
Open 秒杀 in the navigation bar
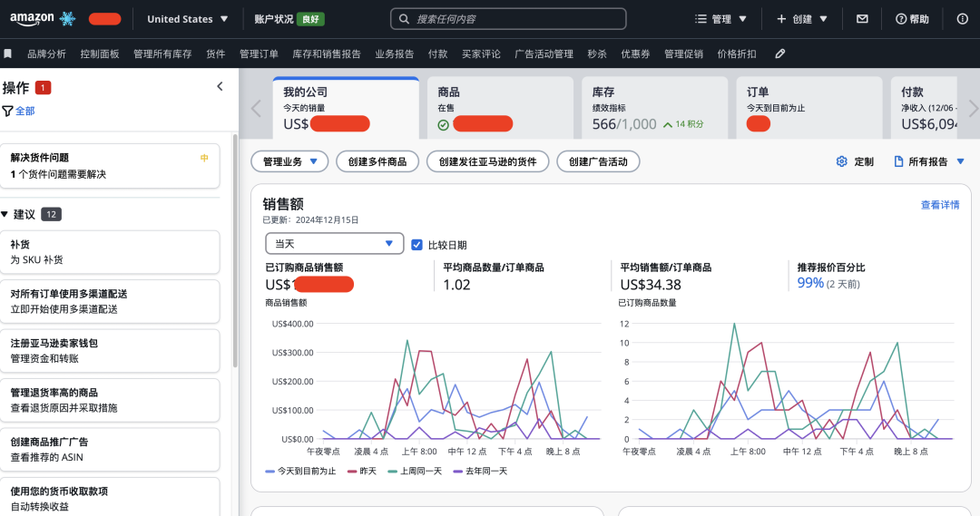597,54
